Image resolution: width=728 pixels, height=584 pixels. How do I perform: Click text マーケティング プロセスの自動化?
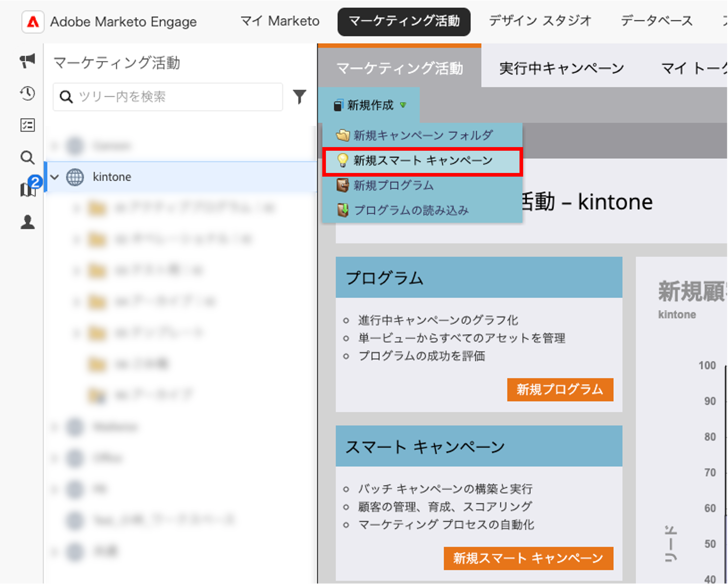(x=446, y=525)
